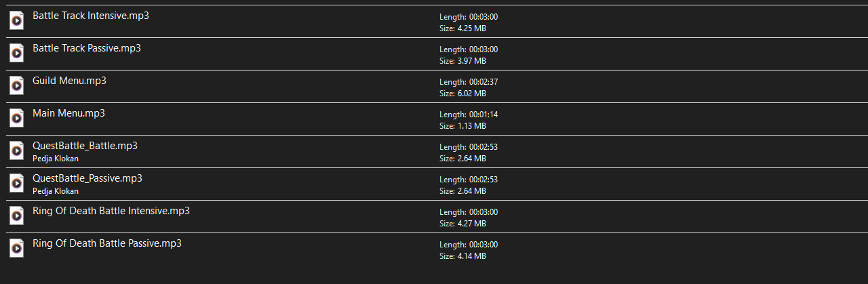Select Ring Of Death Battle Intensive.mp3 filename
This screenshot has height=284, width=868.
point(111,211)
